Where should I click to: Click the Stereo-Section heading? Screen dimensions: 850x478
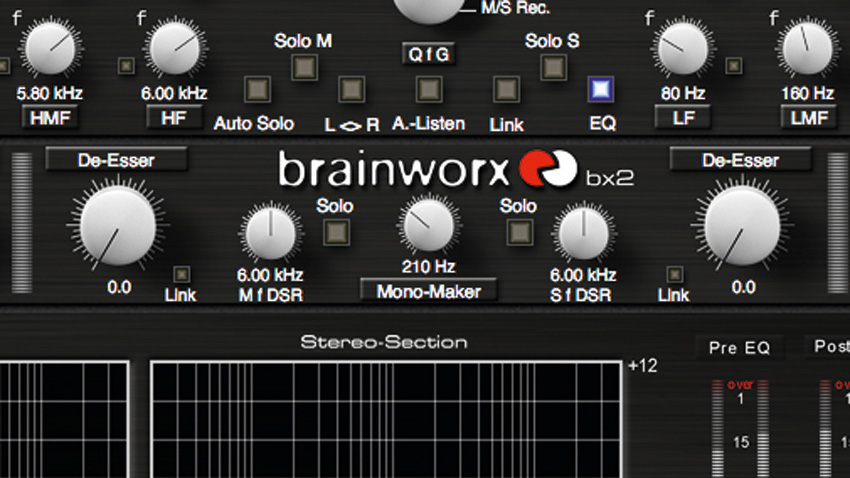pyautogui.click(x=384, y=343)
